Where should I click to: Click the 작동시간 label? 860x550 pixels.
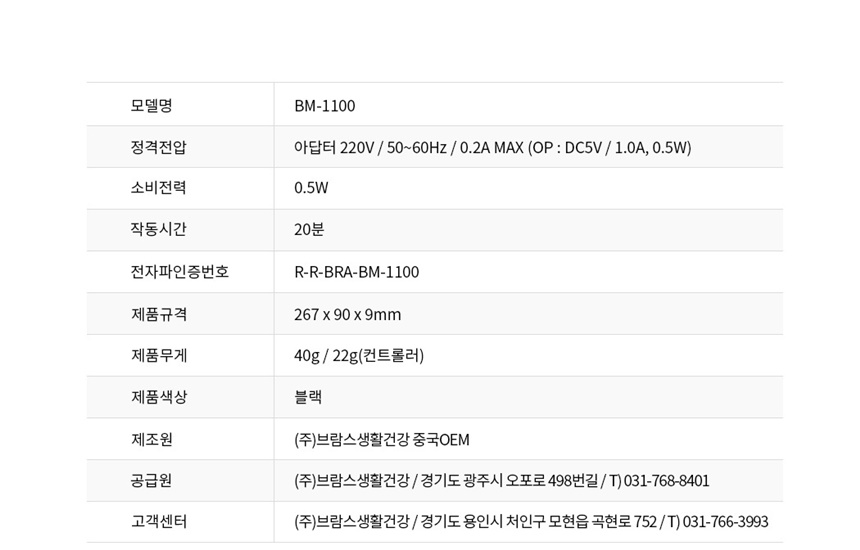pos(159,229)
